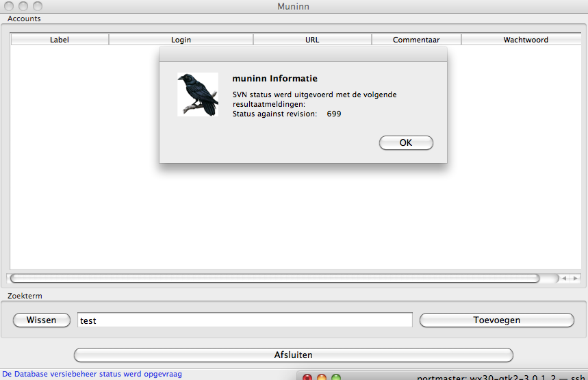588x380 pixels.
Task: Click the 'Accounts' group label
Action: [24, 18]
